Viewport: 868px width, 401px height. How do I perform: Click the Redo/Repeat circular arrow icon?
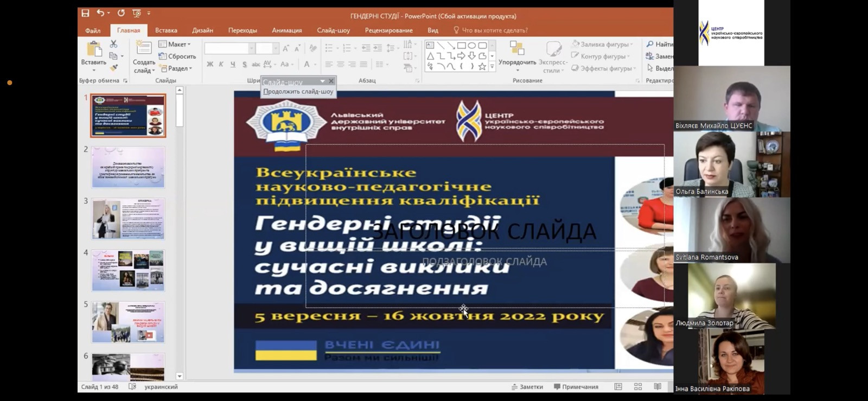tap(121, 13)
